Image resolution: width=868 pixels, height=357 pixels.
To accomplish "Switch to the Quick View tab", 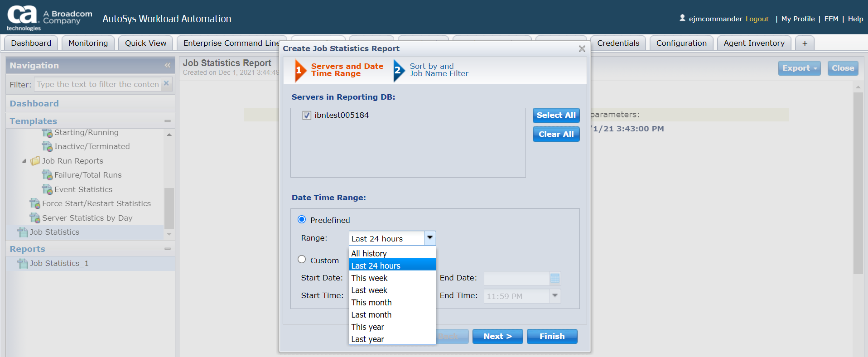I will [145, 43].
